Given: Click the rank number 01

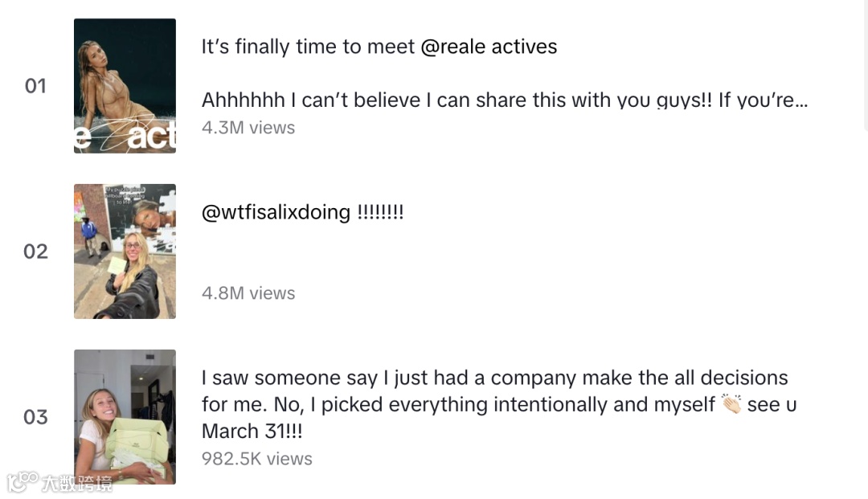Looking at the screenshot, I should [x=35, y=86].
